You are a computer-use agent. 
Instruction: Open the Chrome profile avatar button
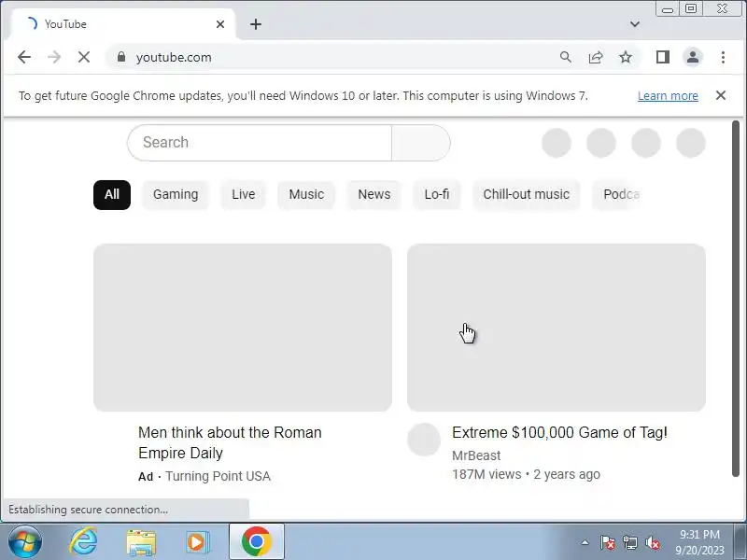pos(693,57)
